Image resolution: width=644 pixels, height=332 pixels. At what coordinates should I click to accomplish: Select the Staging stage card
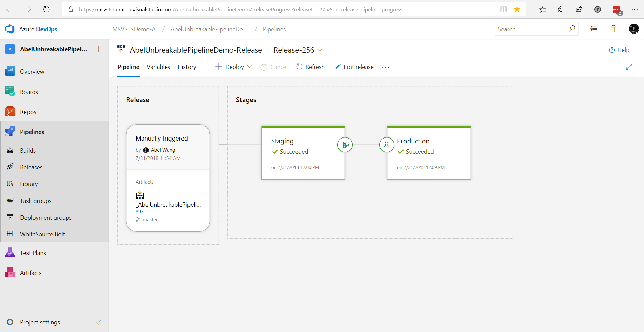(x=303, y=153)
